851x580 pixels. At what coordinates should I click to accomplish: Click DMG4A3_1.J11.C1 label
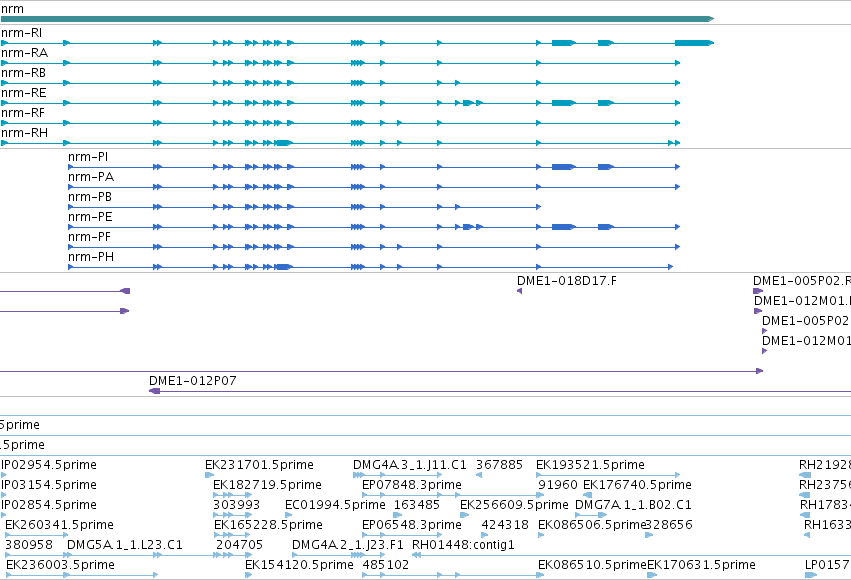coord(410,465)
